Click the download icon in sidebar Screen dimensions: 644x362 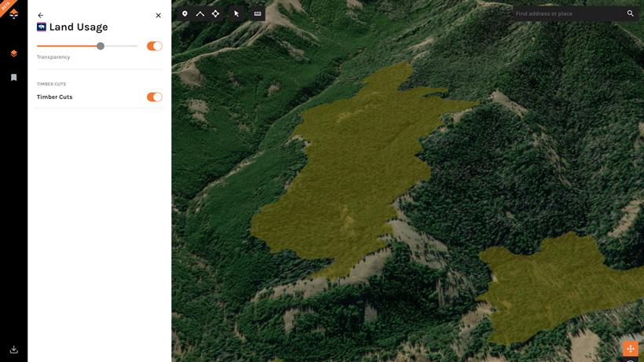[x=13, y=349]
